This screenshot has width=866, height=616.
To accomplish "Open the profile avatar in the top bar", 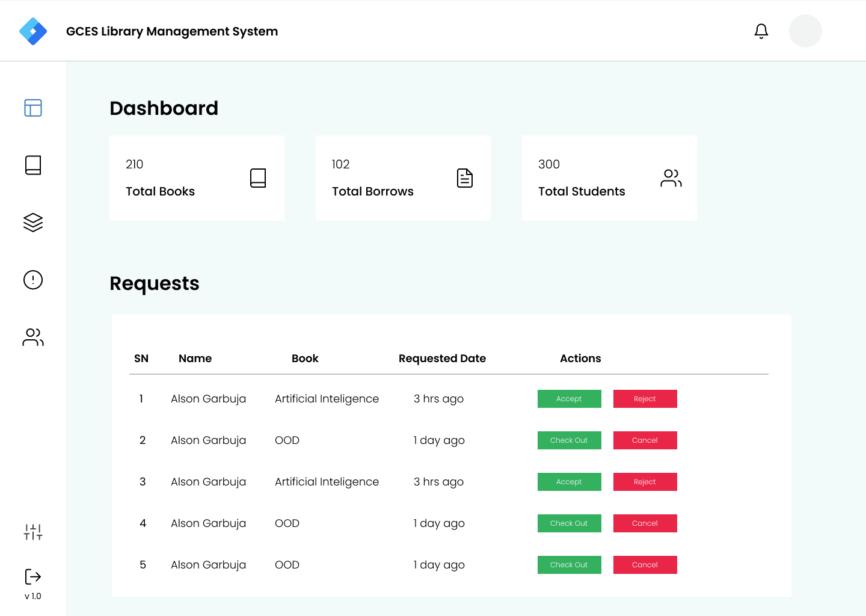I will pos(805,31).
